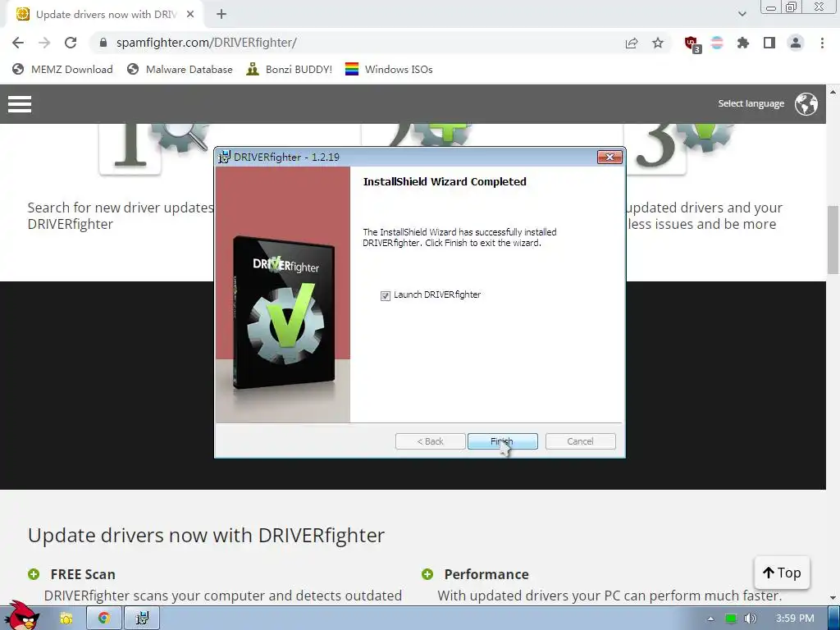
Task: Open the hamburger menu on the website
Action: point(20,104)
